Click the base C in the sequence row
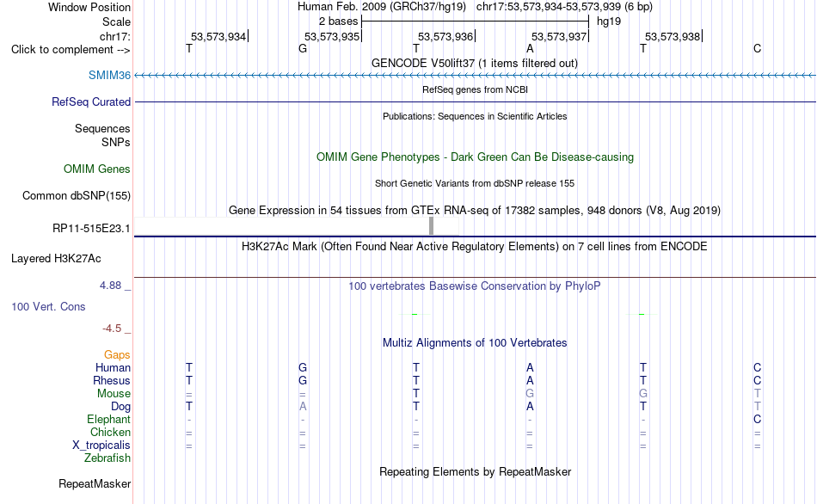Image resolution: width=817 pixels, height=504 pixels. (x=757, y=48)
